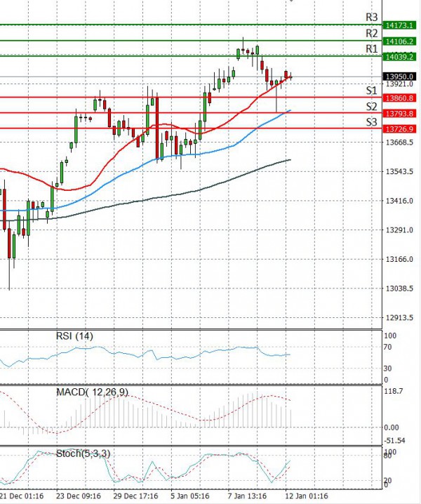421x504 pixels.
Task: Click the RSI scale level 70
Action: [x=388, y=347]
